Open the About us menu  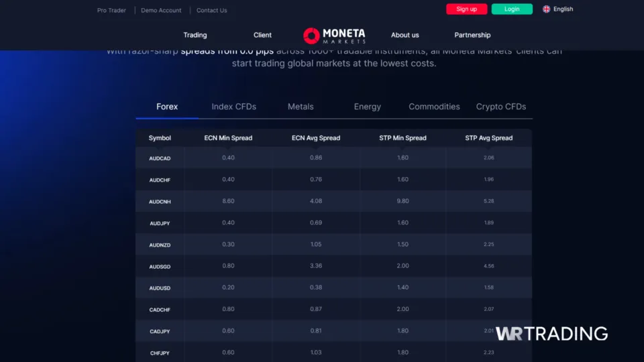[x=405, y=35]
